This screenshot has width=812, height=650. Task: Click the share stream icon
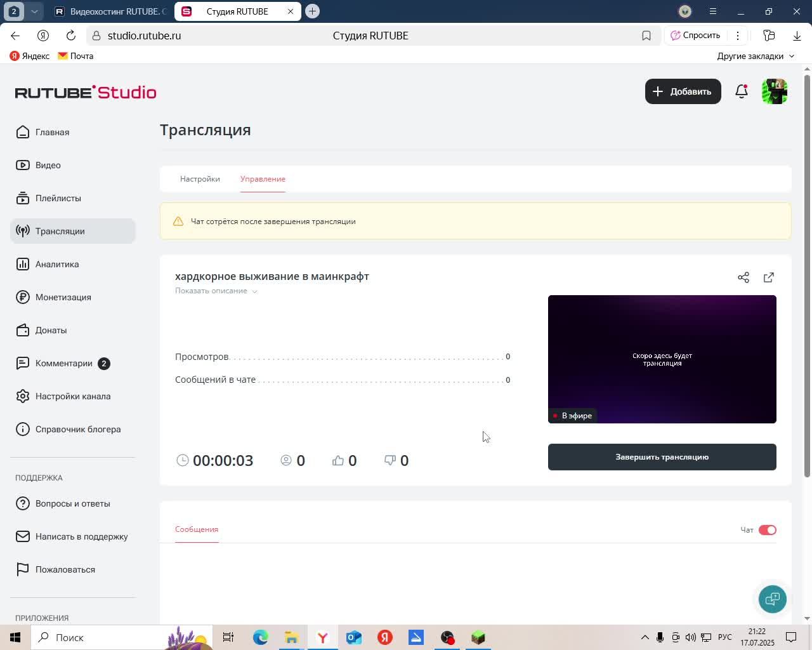click(743, 277)
